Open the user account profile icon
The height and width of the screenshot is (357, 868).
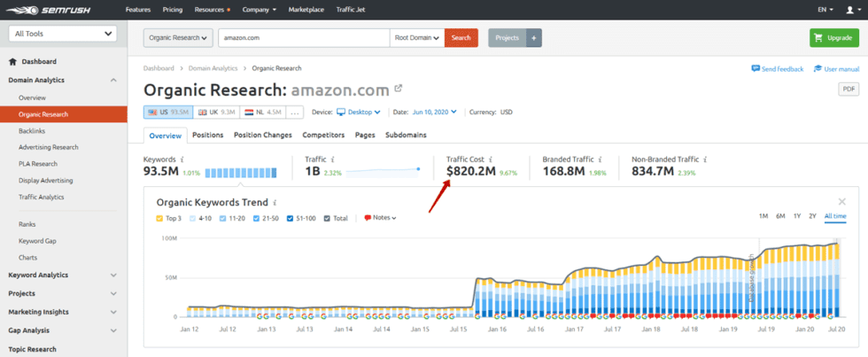849,10
